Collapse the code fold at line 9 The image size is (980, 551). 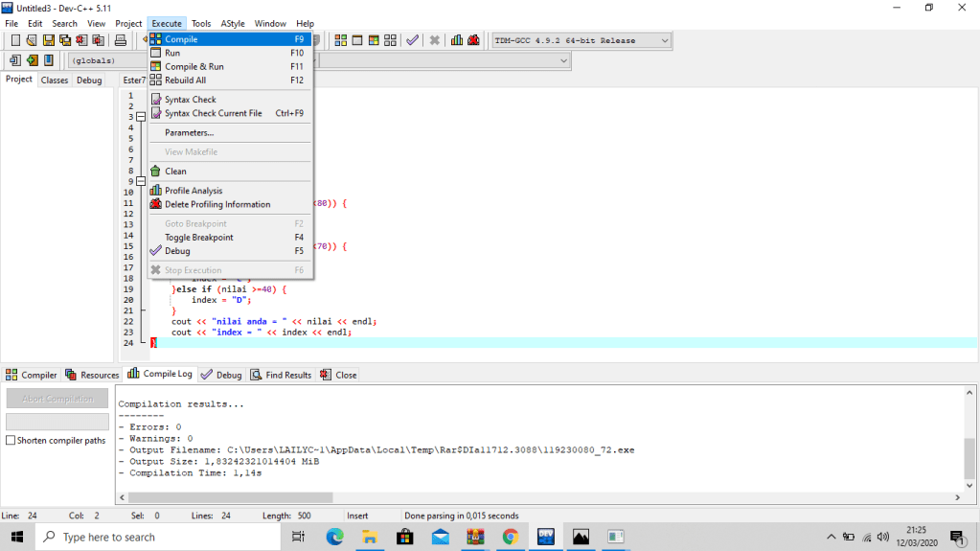pyautogui.click(x=140, y=181)
